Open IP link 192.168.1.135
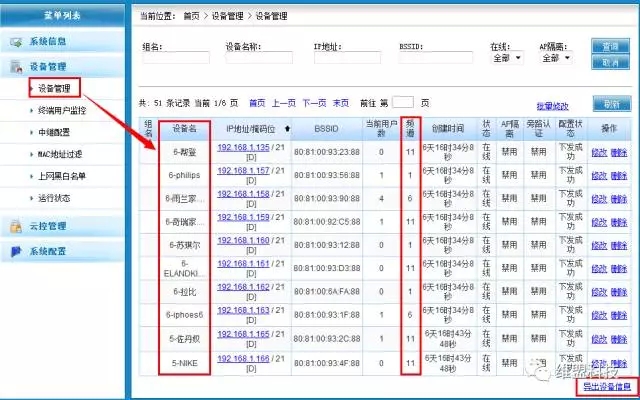The image size is (640, 400). coord(244,147)
